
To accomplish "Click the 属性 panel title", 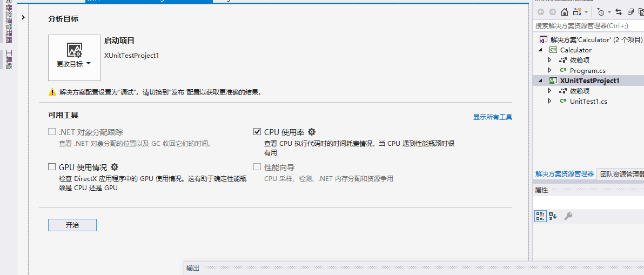I will click(541, 190).
